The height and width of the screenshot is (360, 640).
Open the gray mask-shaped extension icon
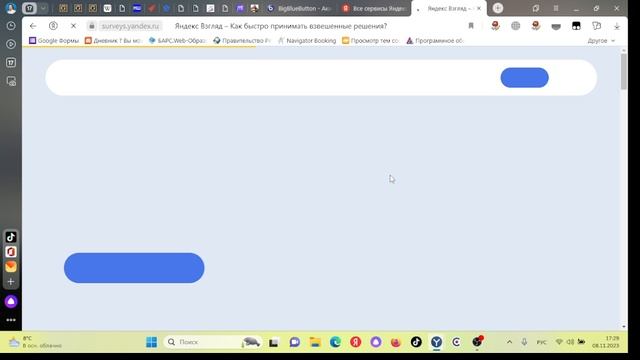(556, 26)
